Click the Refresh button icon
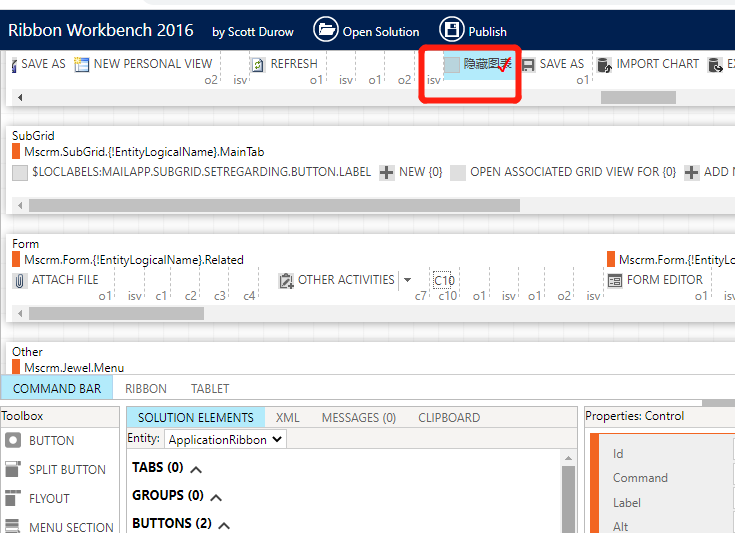The image size is (735, 533). 258,64
